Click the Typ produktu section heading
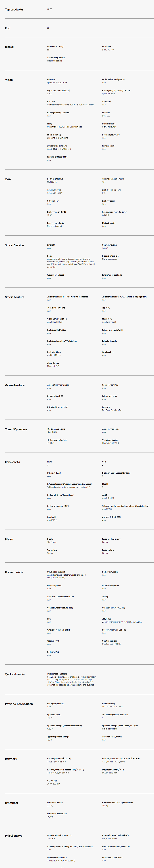Image resolution: width=154 pixels, height=868 pixels. point(14,9)
